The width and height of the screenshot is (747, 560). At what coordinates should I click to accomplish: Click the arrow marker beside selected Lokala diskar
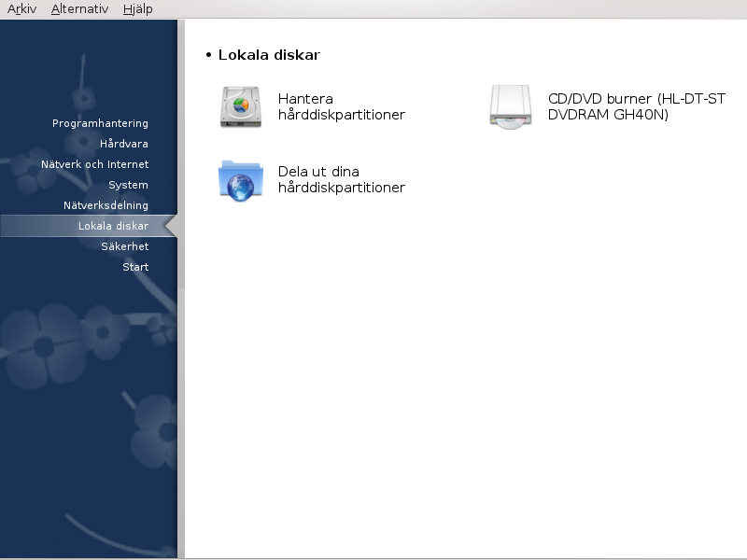click(x=170, y=226)
